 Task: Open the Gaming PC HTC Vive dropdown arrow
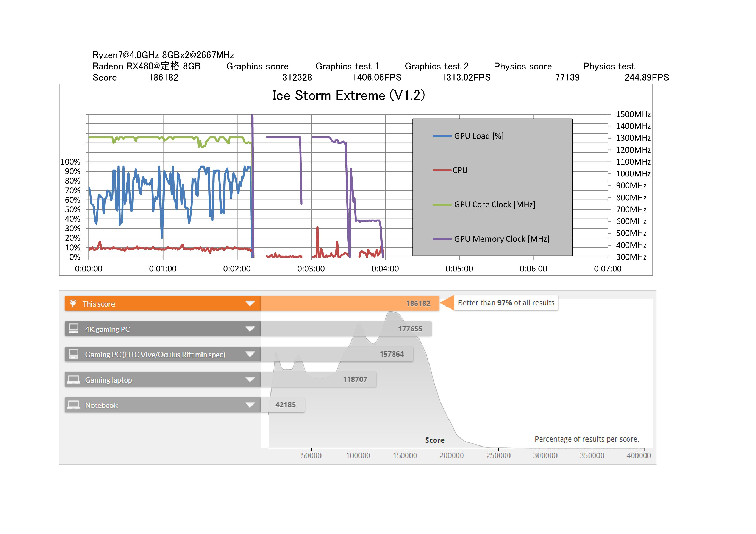(250, 354)
